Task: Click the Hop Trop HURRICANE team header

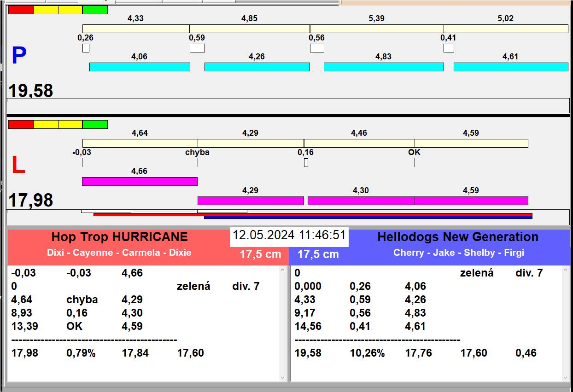Action: (119, 237)
